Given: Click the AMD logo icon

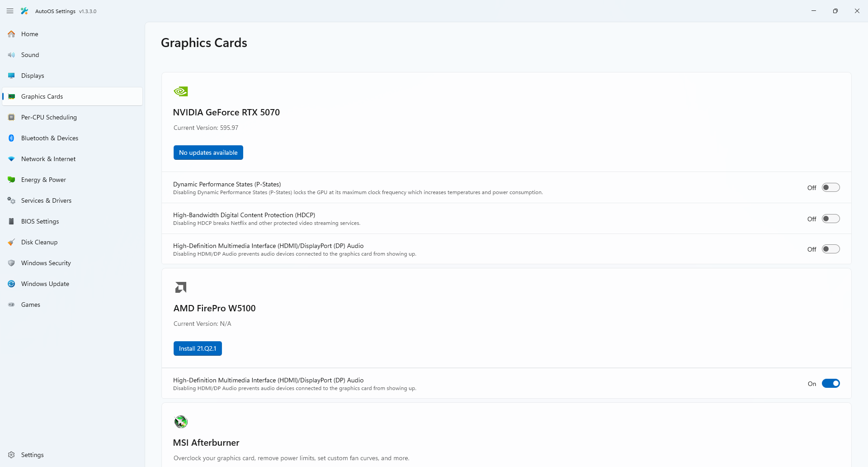Looking at the screenshot, I should (181, 287).
